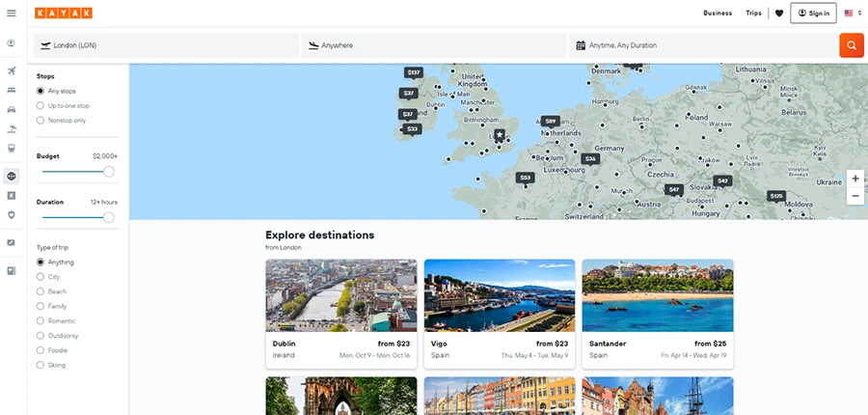Click the $2,000+ budget value
This screenshot has width=868, height=415.
point(104,156)
